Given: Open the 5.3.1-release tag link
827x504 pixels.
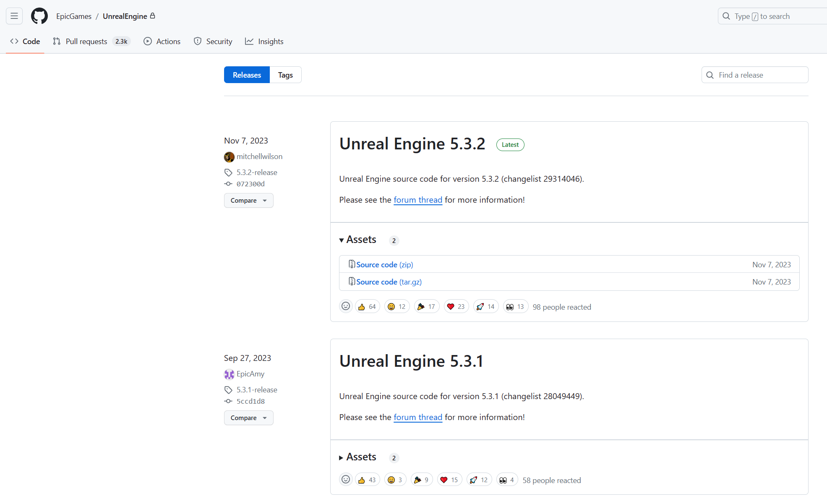Looking at the screenshot, I should coord(257,390).
